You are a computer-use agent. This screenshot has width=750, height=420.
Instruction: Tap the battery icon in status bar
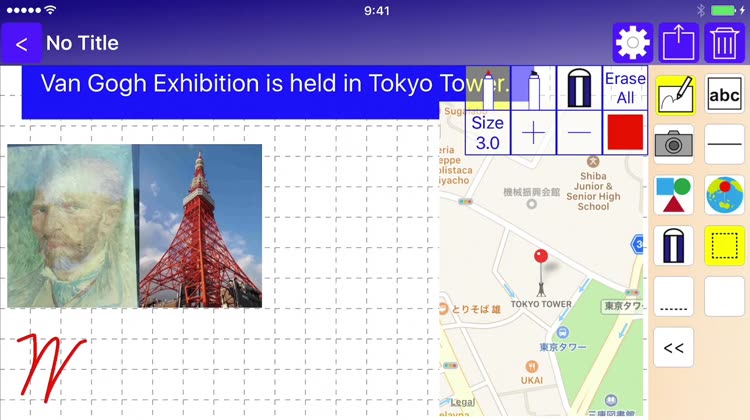click(x=723, y=10)
